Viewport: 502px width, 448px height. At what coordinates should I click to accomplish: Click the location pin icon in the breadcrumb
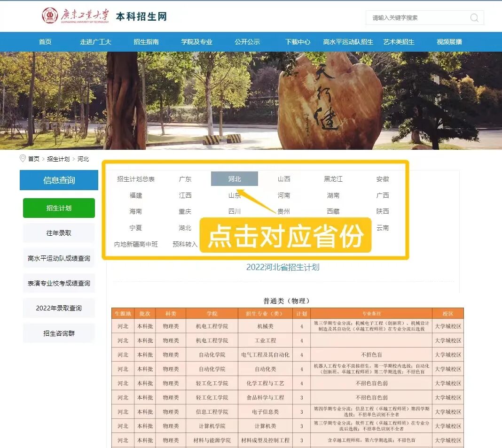pos(23,158)
